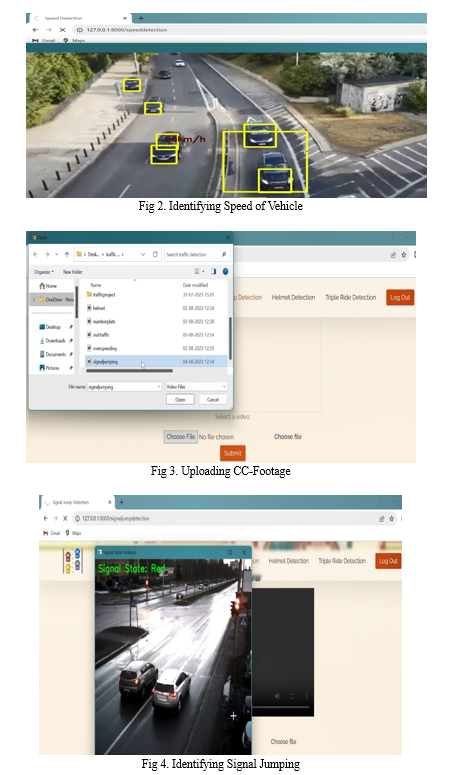This screenshot has width=463, height=775.
Task: Click the mute volume icon on the dark video player
Action: pyautogui.click(x=277, y=695)
